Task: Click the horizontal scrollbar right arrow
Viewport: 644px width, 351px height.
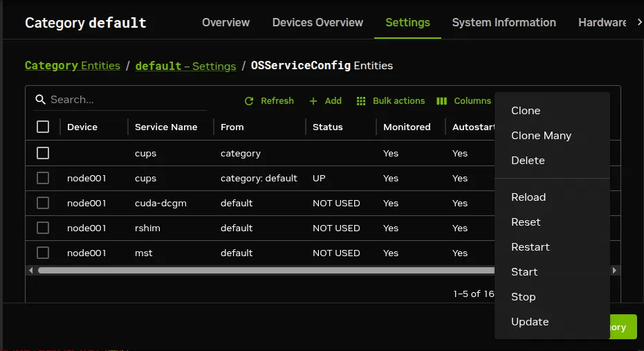Action: [x=614, y=271]
